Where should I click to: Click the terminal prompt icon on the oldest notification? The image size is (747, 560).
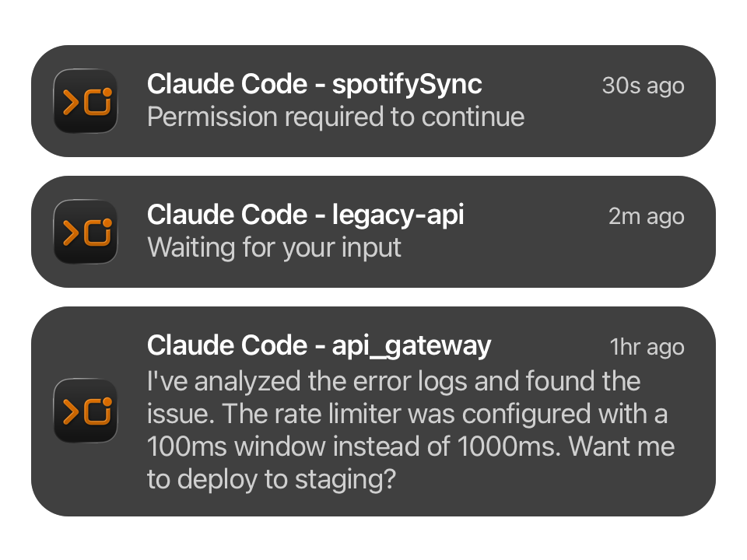click(86, 412)
